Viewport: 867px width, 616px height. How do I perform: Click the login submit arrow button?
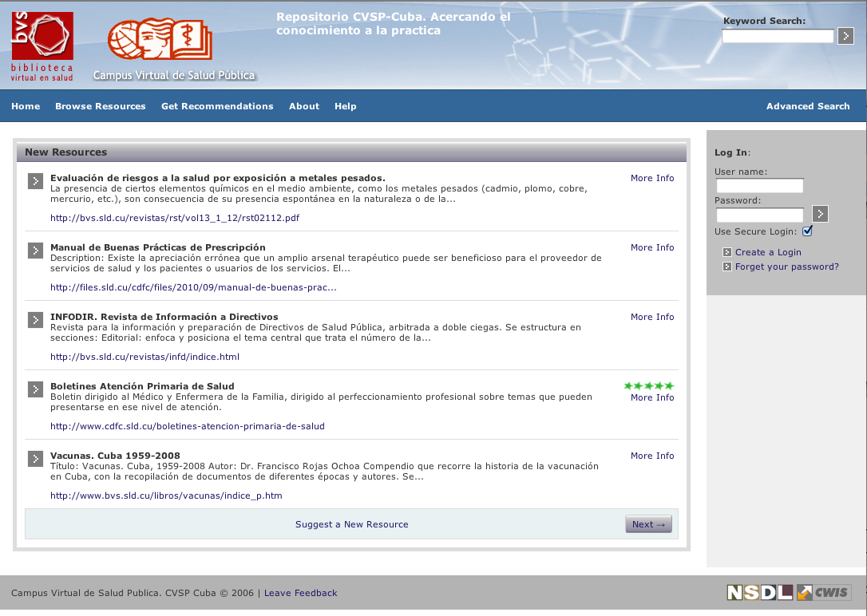820,214
